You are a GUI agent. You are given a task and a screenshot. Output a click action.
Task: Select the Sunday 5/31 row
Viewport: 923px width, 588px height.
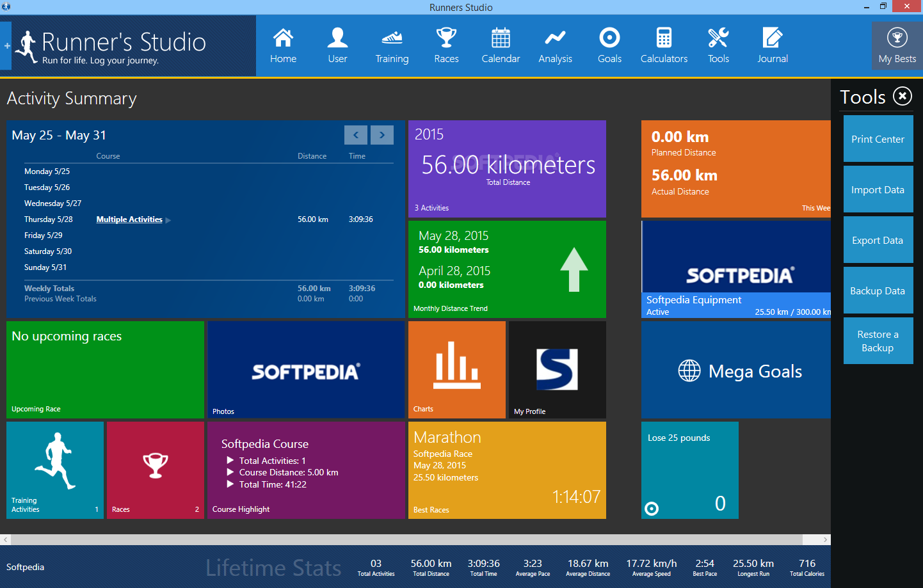(209, 267)
